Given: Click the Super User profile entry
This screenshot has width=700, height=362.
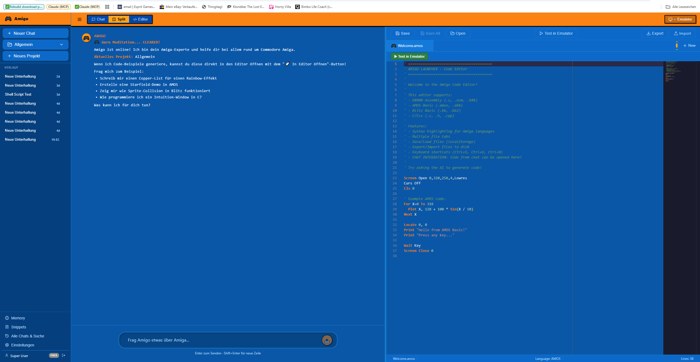Looking at the screenshot, I should click(x=19, y=356).
